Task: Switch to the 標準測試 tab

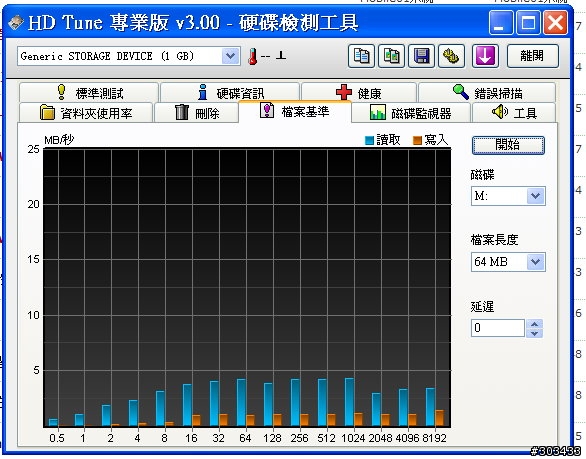Action: tap(89, 93)
